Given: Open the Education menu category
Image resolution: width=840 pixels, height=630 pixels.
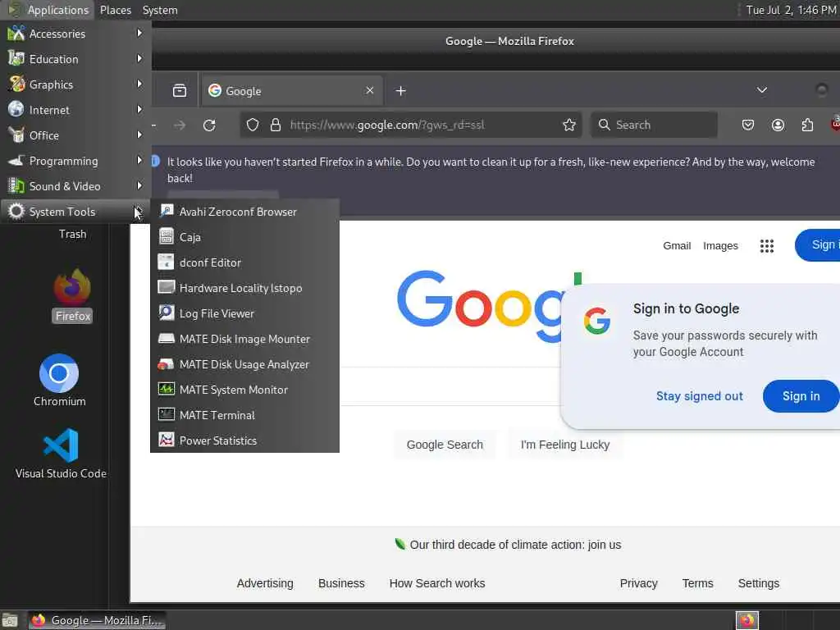Looking at the screenshot, I should [75, 59].
